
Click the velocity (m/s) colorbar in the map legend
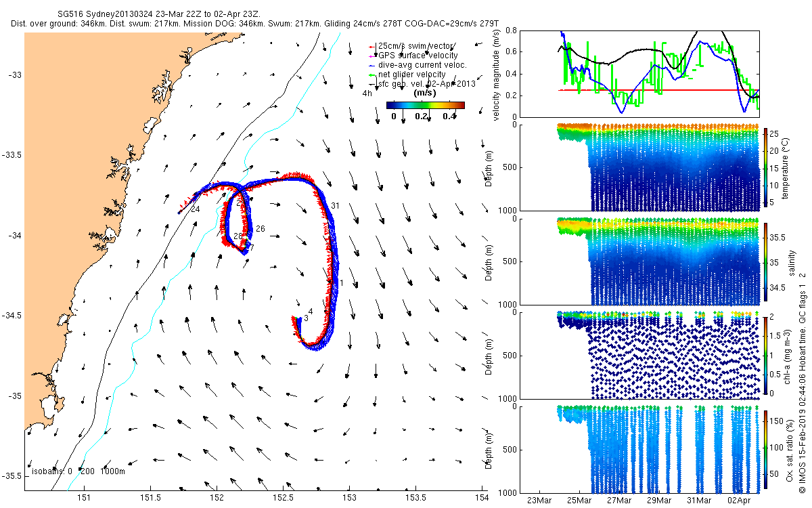(425, 105)
